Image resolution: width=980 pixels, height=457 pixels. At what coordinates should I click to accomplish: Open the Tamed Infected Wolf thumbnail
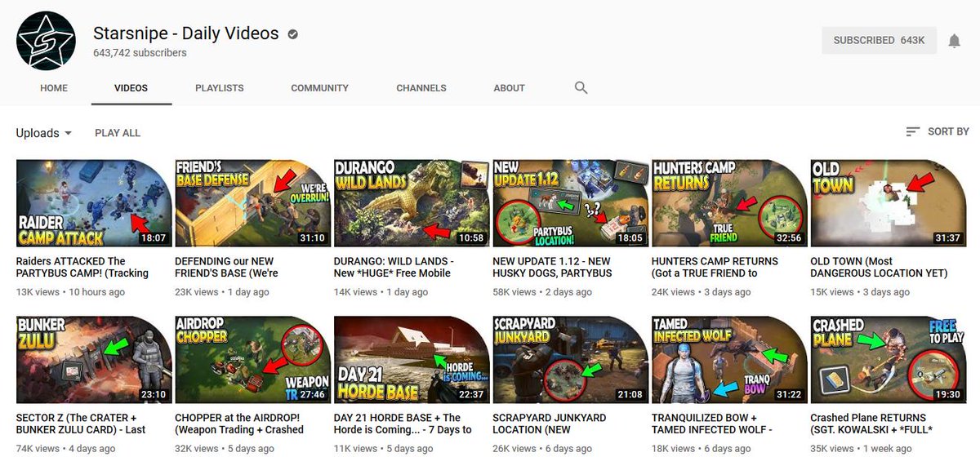coord(729,361)
